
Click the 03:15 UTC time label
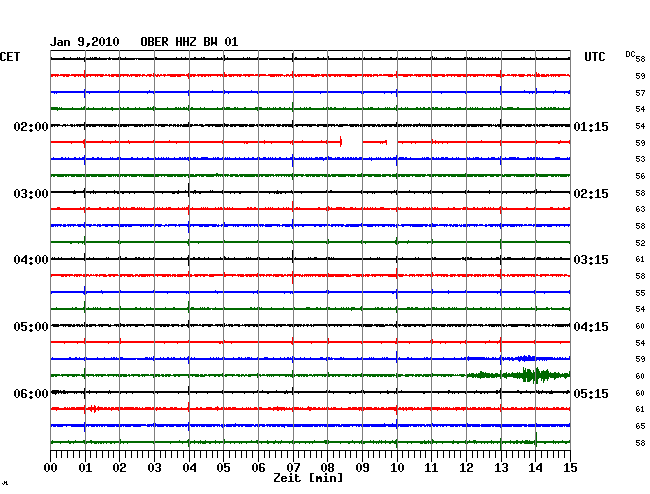[591, 260]
